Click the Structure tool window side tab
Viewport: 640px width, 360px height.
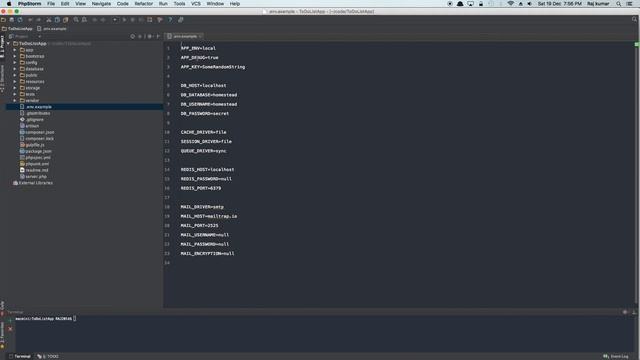point(2,79)
